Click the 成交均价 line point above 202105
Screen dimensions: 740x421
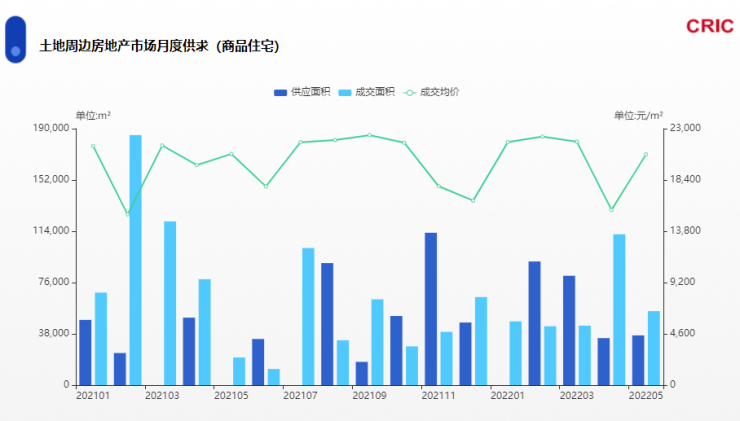(x=231, y=154)
